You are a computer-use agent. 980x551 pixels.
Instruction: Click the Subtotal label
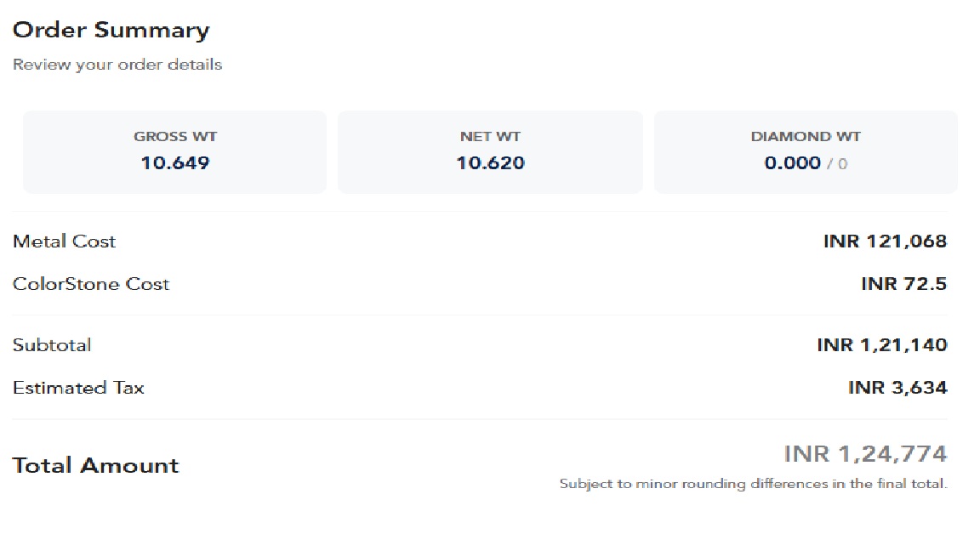[52, 345]
